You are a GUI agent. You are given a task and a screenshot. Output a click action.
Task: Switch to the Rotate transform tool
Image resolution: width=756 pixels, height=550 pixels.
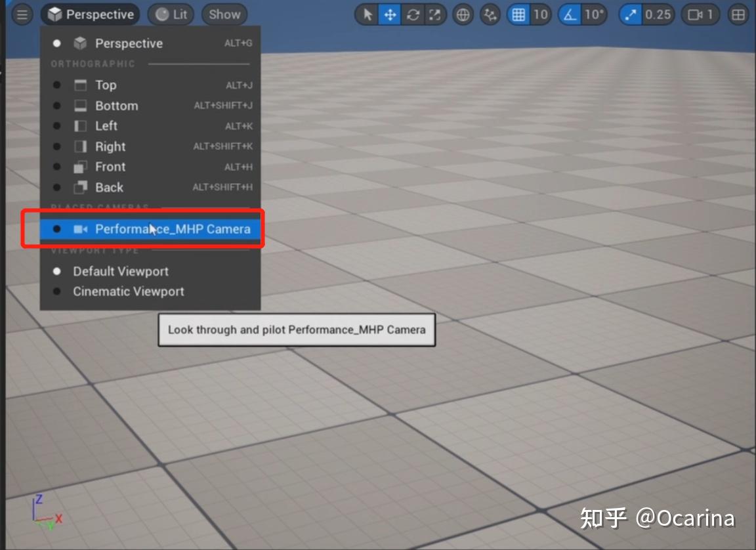point(412,14)
